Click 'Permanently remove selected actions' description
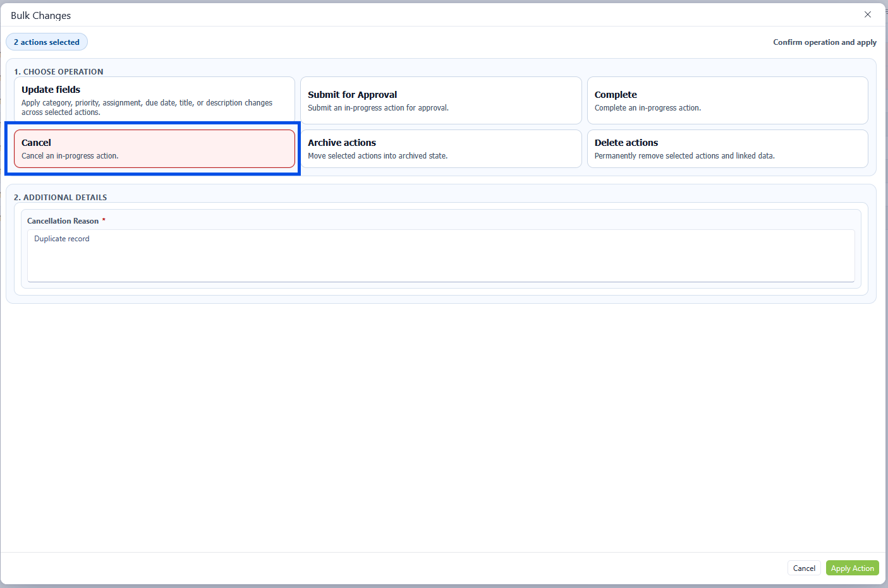The image size is (888, 588). tap(684, 156)
